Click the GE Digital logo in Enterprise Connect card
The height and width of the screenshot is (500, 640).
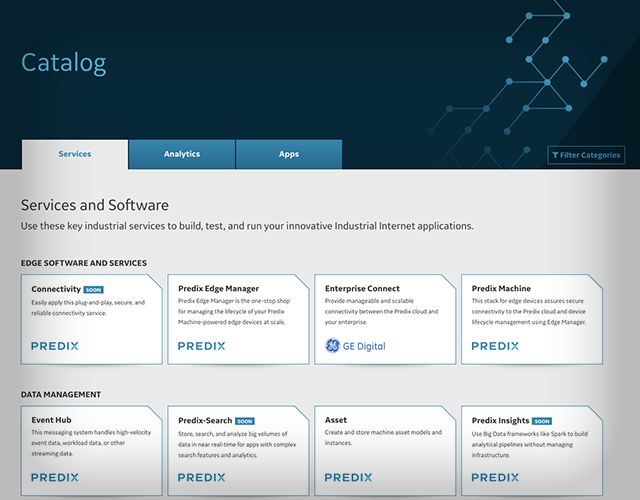coord(355,346)
